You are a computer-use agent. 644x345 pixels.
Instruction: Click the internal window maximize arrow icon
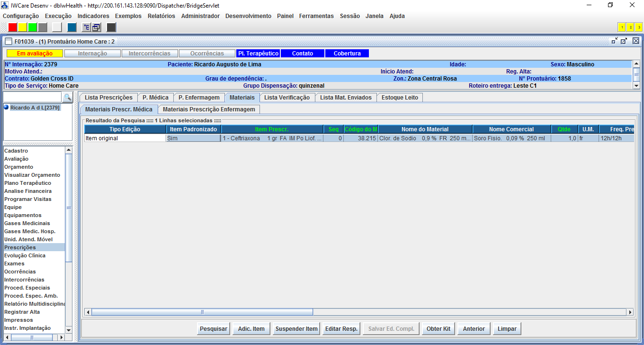(x=624, y=41)
